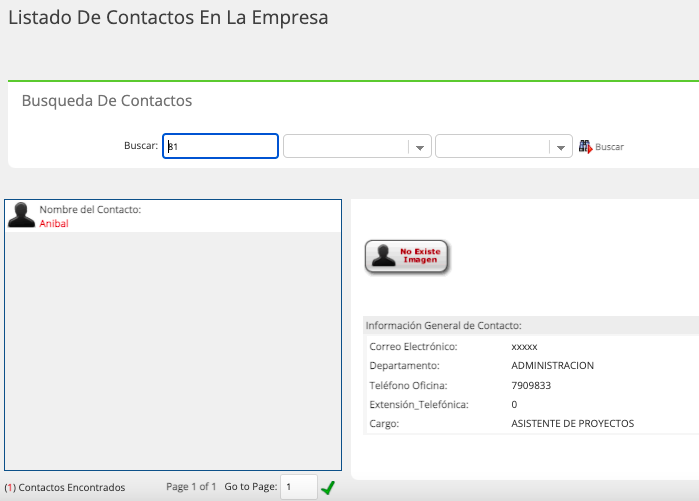Viewport: 699px width, 501px height.
Task: Click the ASISTENTE DE PROYECTOS cargo value
Action: click(x=572, y=423)
